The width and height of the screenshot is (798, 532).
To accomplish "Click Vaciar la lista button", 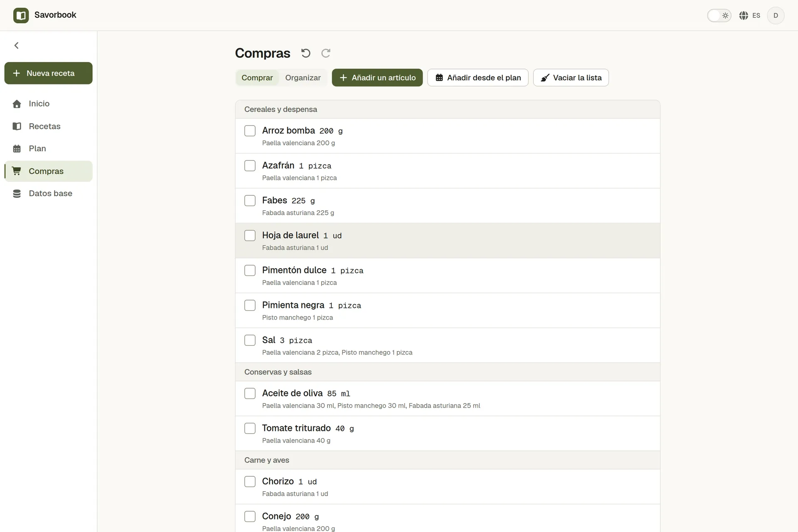I will click(x=571, y=78).
